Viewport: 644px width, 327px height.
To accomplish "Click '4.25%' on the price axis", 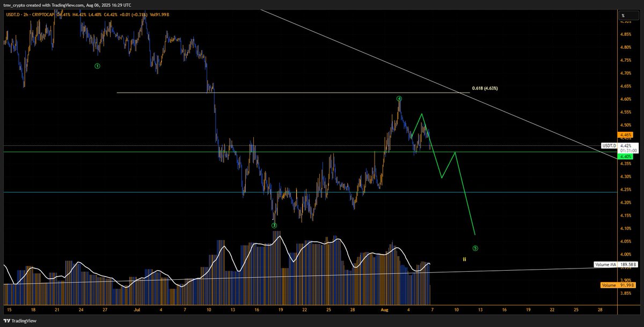I will [626, 189].
